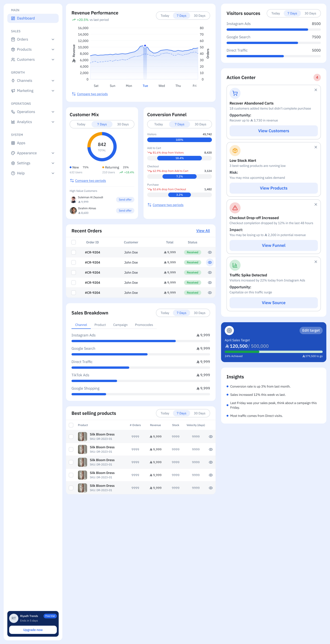
Task: Click the Channels plug icon
Action: pos(13,80)
